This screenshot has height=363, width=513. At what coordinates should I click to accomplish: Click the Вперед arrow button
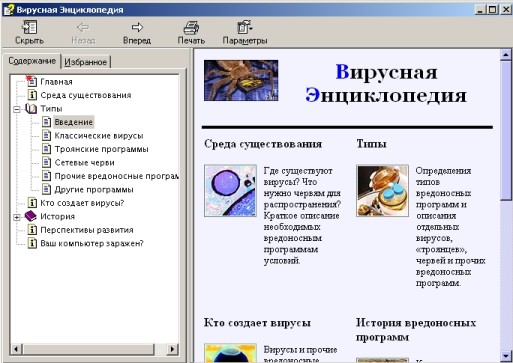(x=137, y=33)
